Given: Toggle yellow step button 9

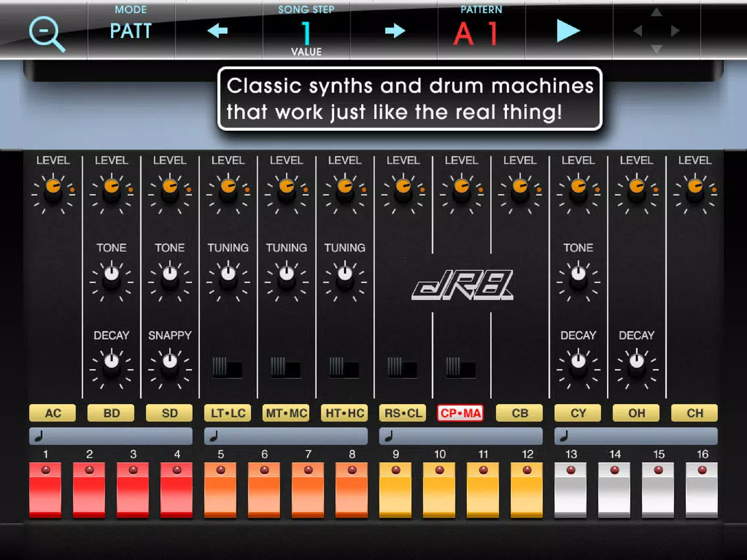Looking at the screenshot, I should tap(395, 490).
